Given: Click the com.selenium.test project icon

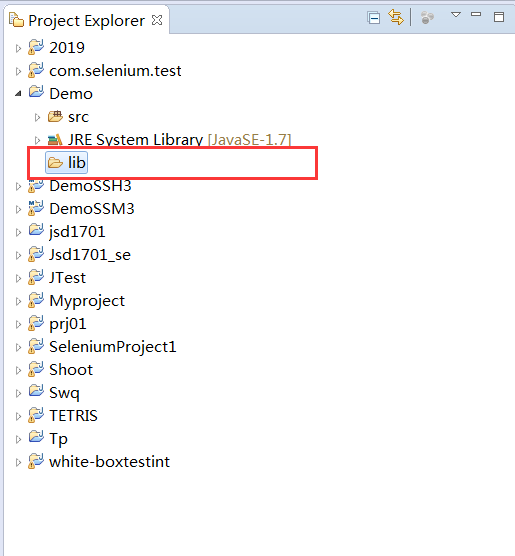Looking at the screenshot, I should coord(36,70).
